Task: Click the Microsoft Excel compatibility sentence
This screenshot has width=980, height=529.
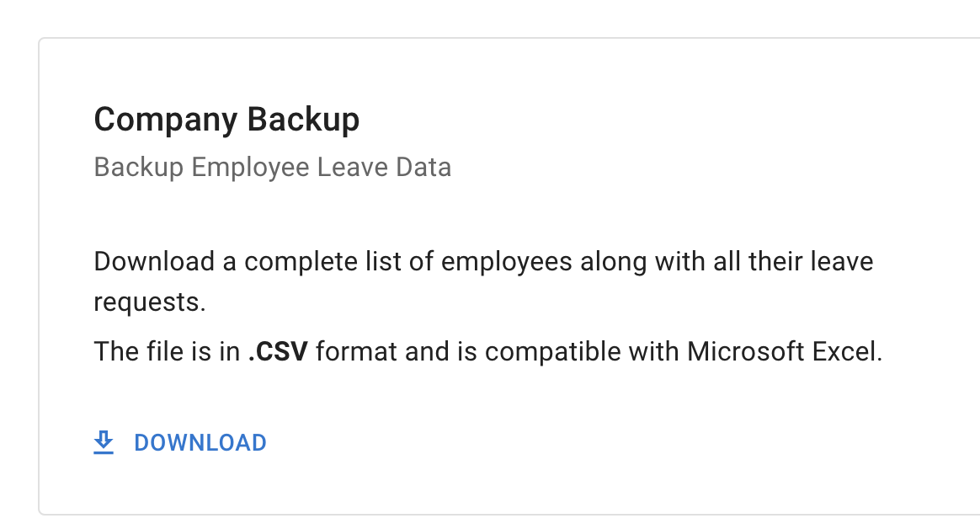Action: tap(488, 351)
